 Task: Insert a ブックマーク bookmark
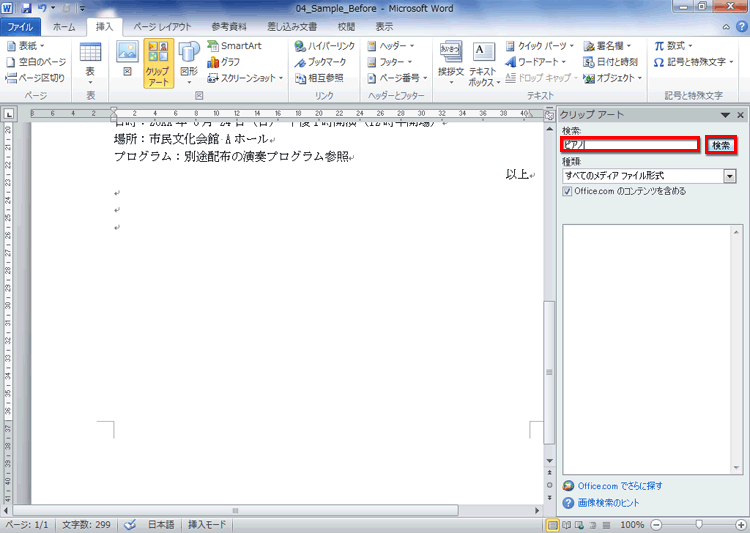tap(320, 62)
